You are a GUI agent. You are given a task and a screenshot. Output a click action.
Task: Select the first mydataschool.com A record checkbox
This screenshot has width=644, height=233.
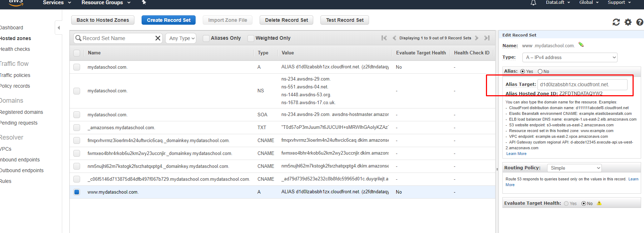[x=77, y=67]
